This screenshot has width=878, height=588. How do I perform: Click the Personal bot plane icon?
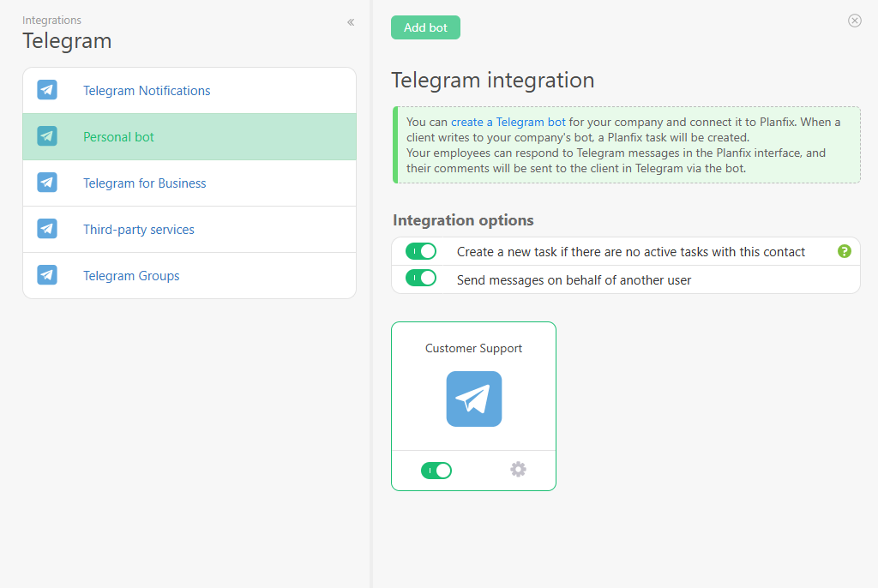(47, 136)
